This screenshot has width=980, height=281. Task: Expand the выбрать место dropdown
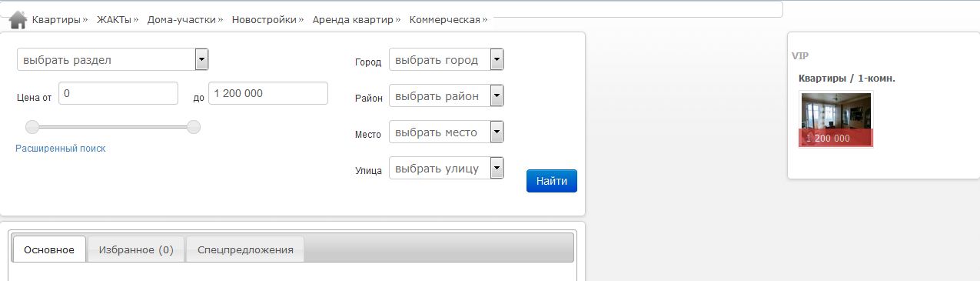[447, 132]
